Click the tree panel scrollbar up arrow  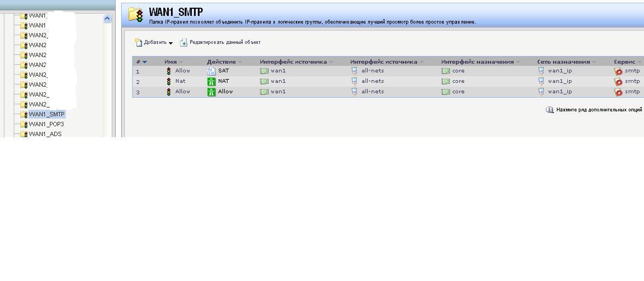pyautogui.click(x=107, y=18)
